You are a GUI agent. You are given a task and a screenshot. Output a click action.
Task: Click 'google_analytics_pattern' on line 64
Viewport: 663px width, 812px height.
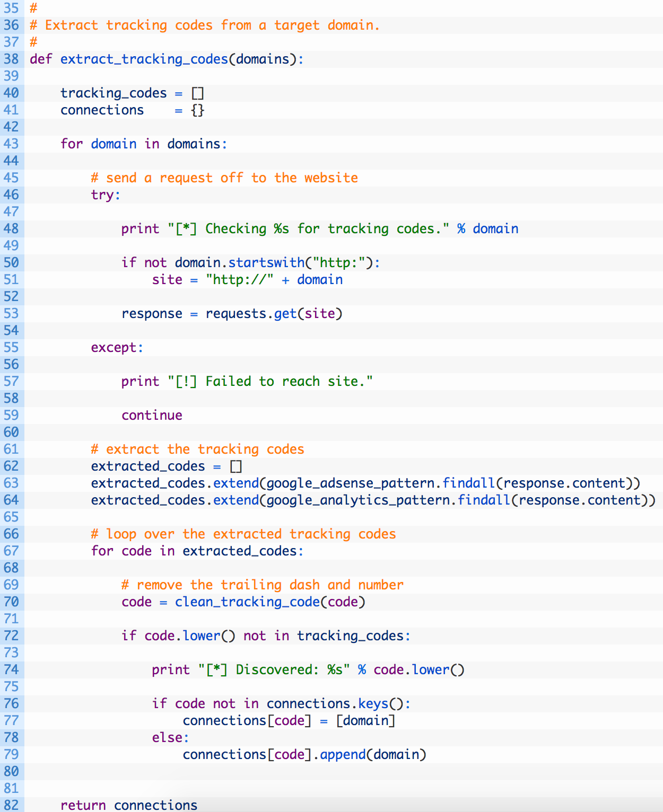[x=358, y=500]
